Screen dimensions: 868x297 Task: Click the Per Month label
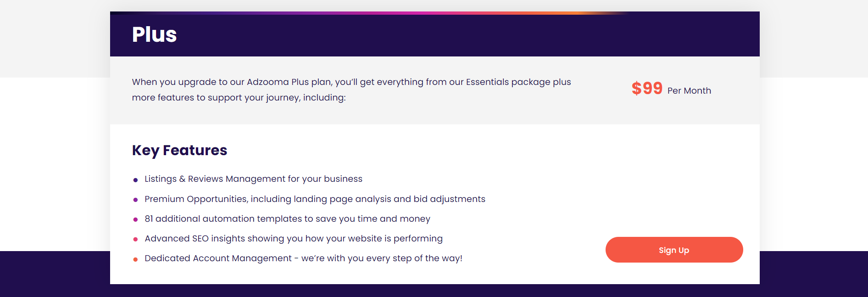point(689,91)
